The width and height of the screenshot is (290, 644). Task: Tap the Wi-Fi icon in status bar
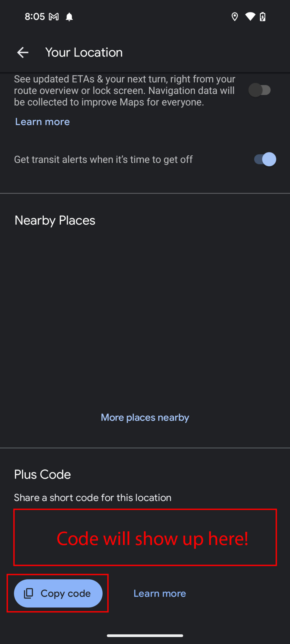(x=250, y=17)
